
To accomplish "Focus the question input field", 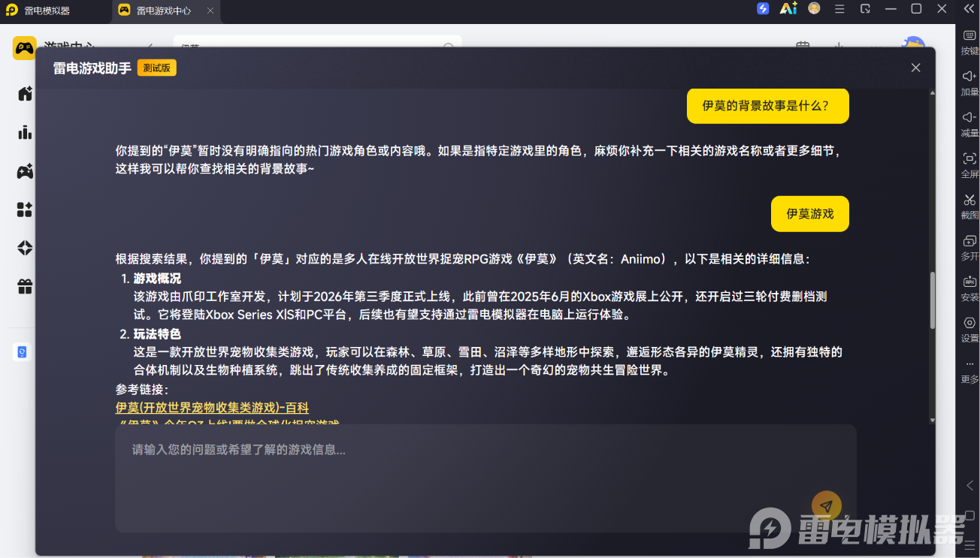I will coord(485,478).
